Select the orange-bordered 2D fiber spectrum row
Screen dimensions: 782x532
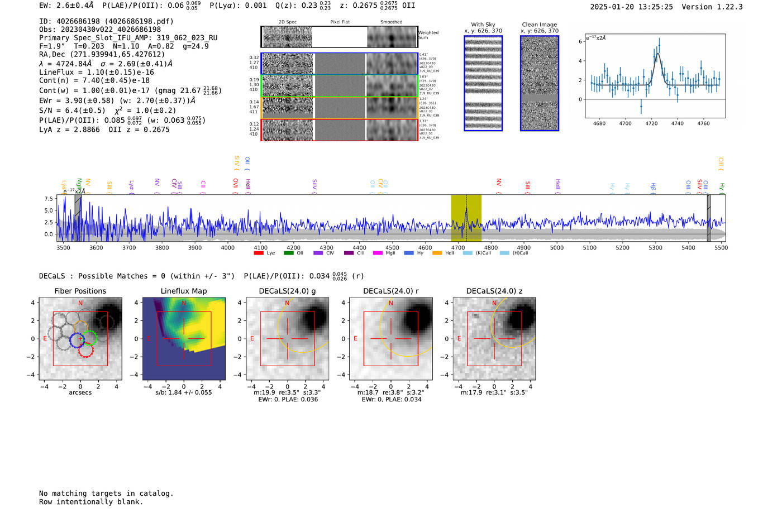click(340, 108)
